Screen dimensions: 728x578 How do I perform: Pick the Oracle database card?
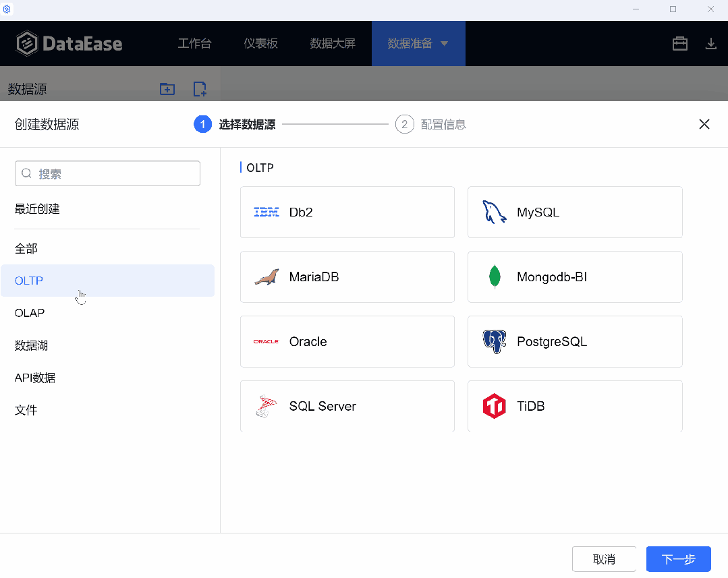pos(347,341)
